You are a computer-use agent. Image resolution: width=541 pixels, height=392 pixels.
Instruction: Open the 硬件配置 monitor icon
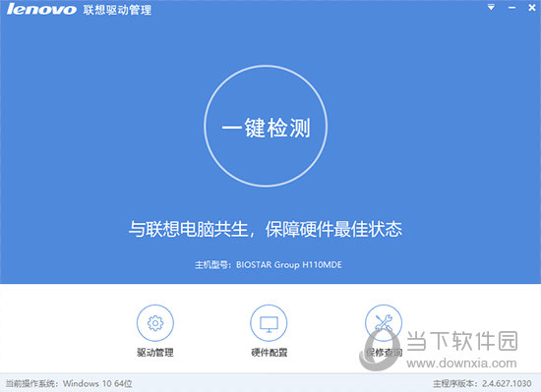(269, 323)
